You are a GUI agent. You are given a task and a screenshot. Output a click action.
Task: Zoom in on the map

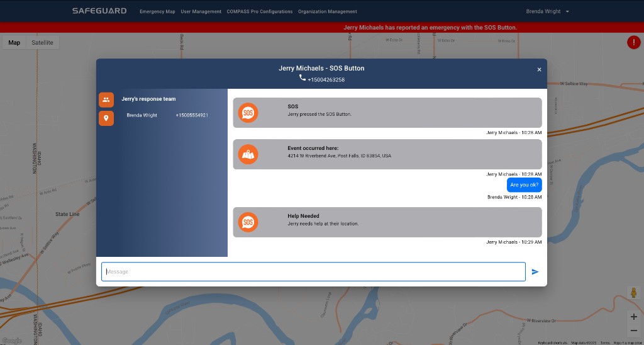pyautogui.click(x=633, y=317)
